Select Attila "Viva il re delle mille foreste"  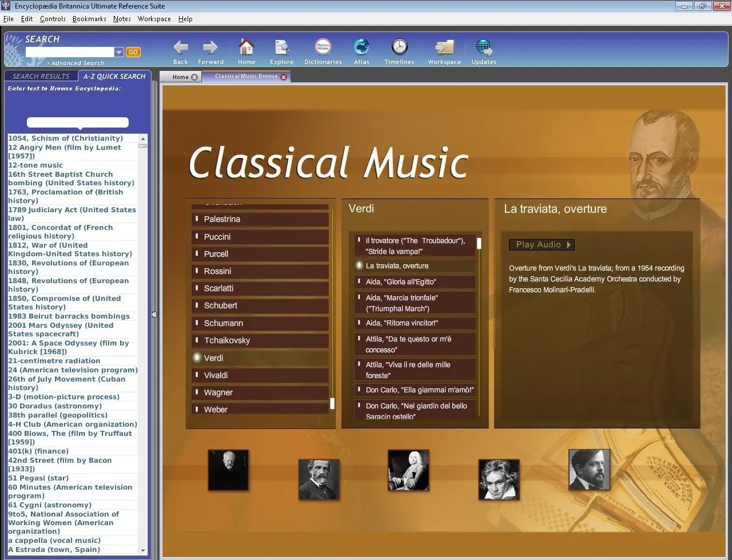[415, 370]
